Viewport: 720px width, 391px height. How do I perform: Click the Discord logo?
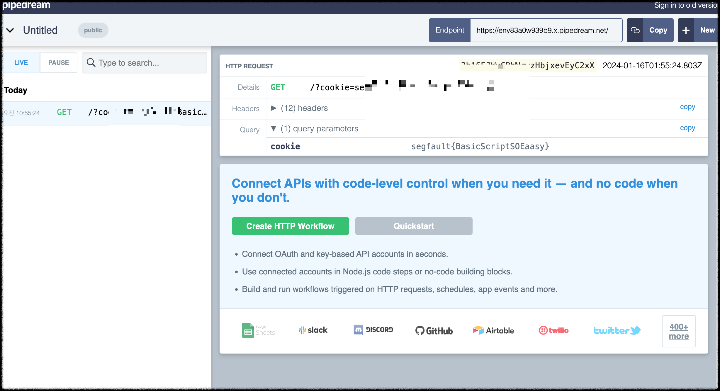[x=373, y=330]
